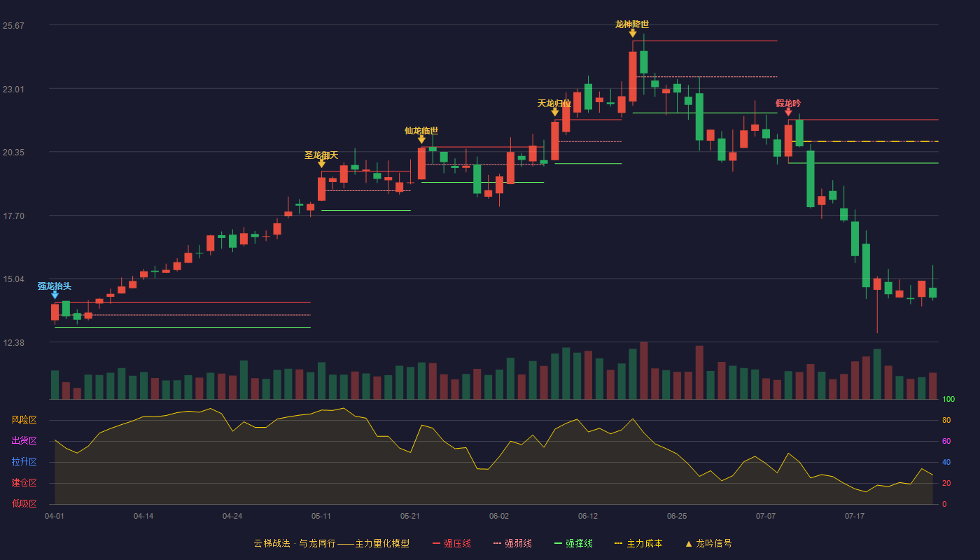The height and width of the screenshot is (560, 980).
Task: Toggle the 强压线 legend entry
Action: click(x=451, y=543)
